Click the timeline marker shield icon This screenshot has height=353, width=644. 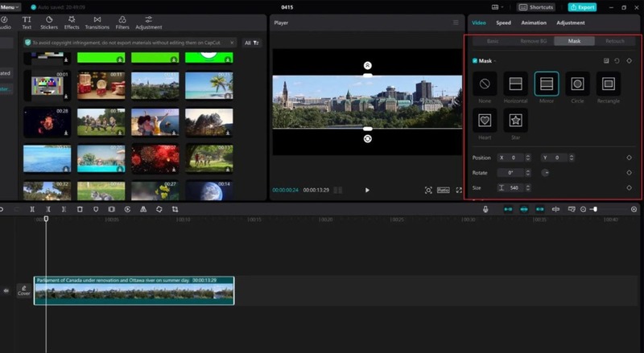tap(96, 209)
